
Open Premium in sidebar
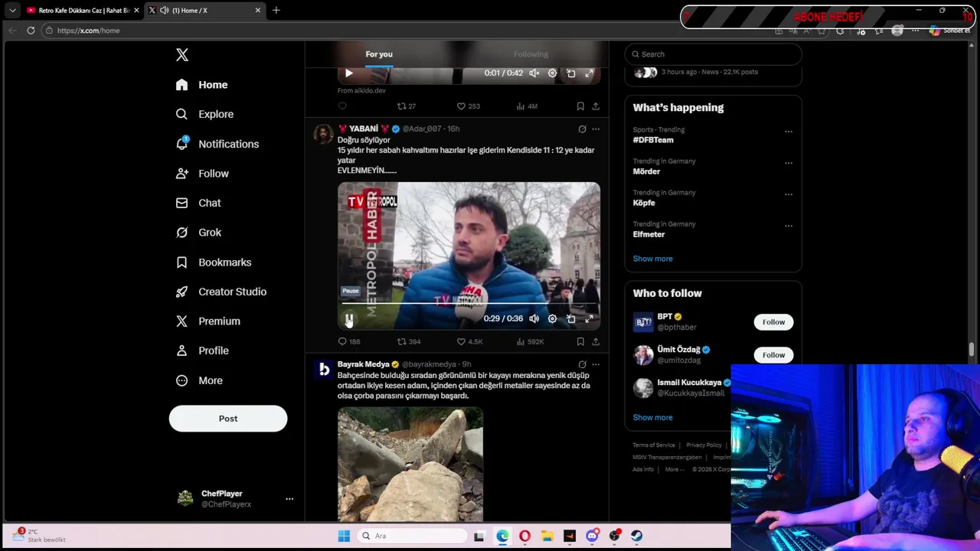(208, 321)
